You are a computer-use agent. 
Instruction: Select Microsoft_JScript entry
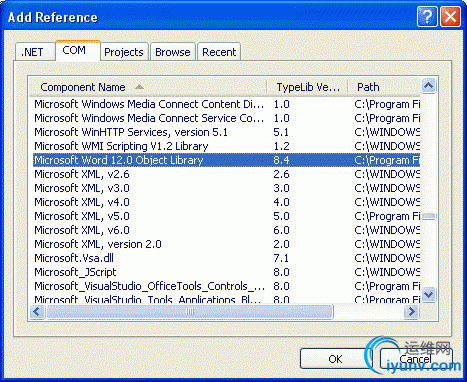pyautogui.click(x=226, y=272)
